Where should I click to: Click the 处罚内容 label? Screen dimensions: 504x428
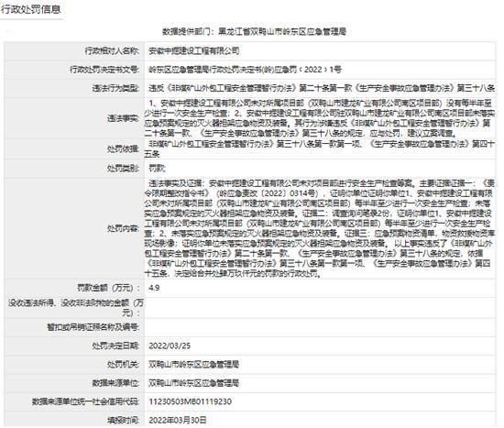[123, 228]
